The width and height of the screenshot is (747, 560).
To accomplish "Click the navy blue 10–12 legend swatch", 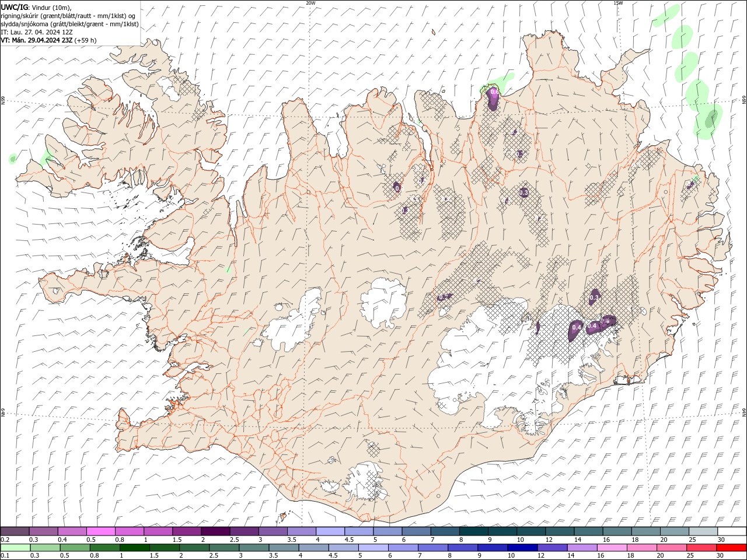I will pyautogui.click(x=522, y=548).
